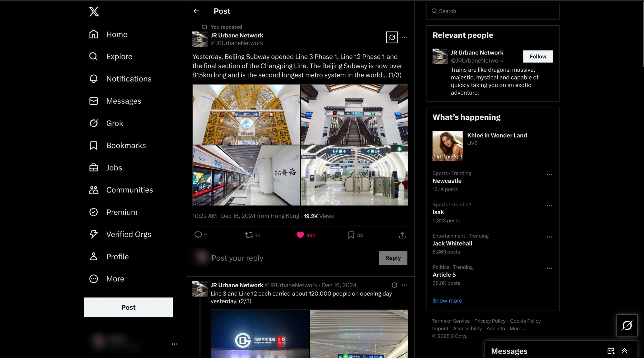Screen dimensions: 644x358
Task: Unlike the post with 496 likes
Action: point(300,235)
